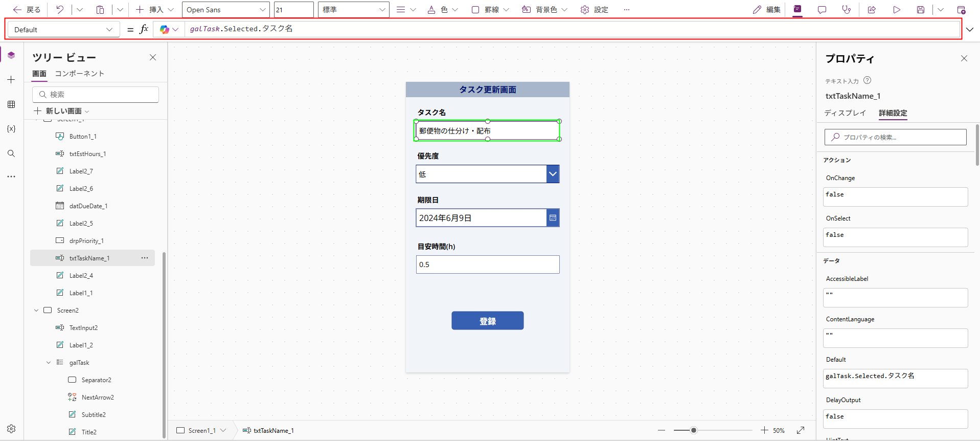Open the Default property selector dropdown
The width and height of the screenshot is (980, 441).
tap(63, 30)
